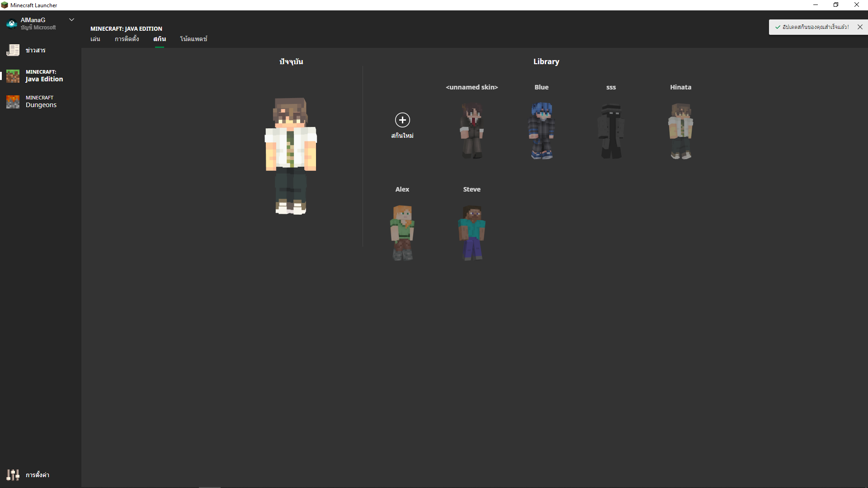868x488 pixels.
Task: Click MINECRAFT: JAVA EDITION header title
Action: [126, 28]
